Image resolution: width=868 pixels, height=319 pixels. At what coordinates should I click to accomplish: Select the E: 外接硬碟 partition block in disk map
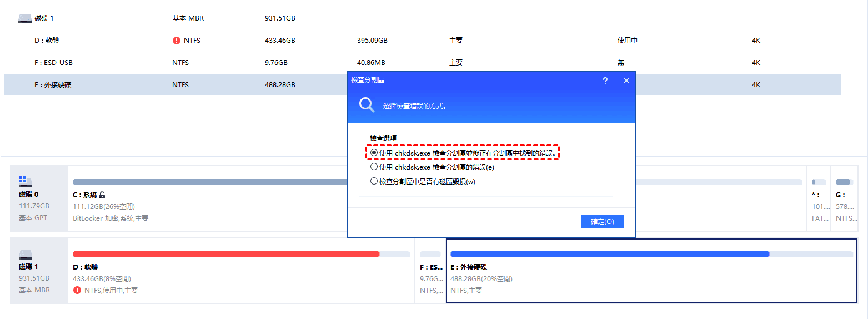[x=651, y=271]
